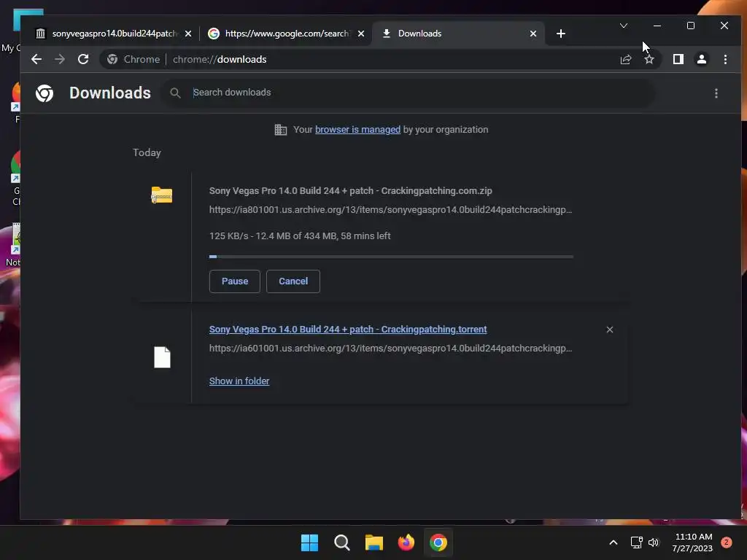Open the Downloads page more actions menu
747x560 pixels.
tap(716, 93)
